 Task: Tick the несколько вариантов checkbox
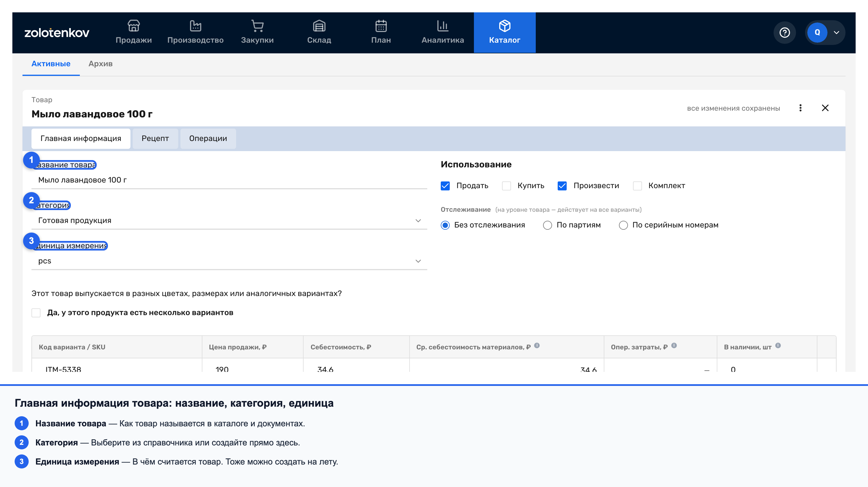pyautogui.click(x=36, y=313)
